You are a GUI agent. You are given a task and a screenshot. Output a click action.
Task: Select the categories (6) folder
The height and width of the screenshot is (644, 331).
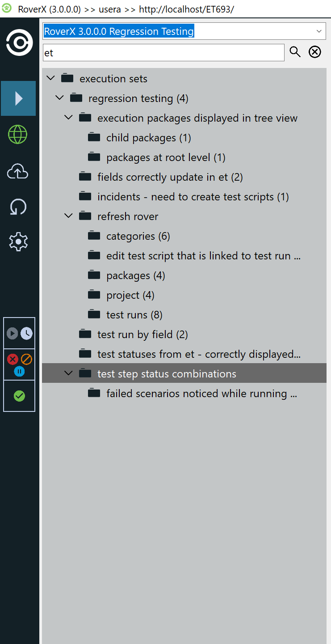pos(138,236)
